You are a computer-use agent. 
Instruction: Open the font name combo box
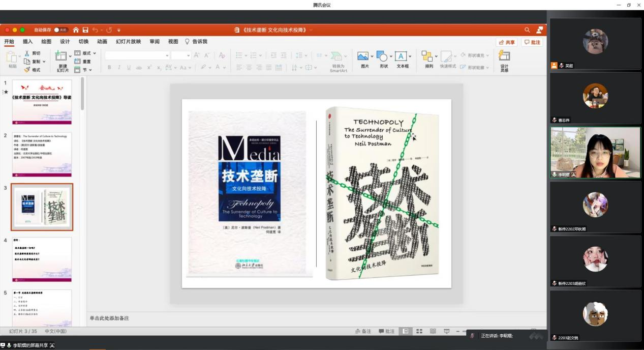click(137, 55)
